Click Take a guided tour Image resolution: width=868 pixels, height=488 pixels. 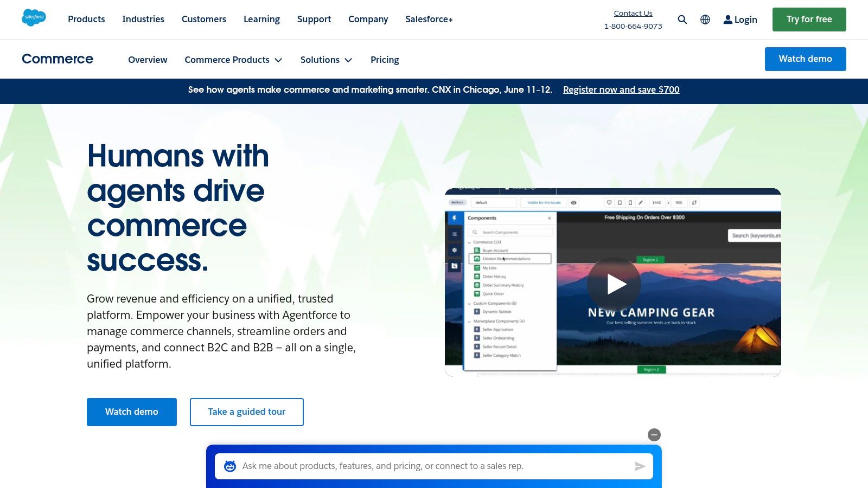coord(247,412)
